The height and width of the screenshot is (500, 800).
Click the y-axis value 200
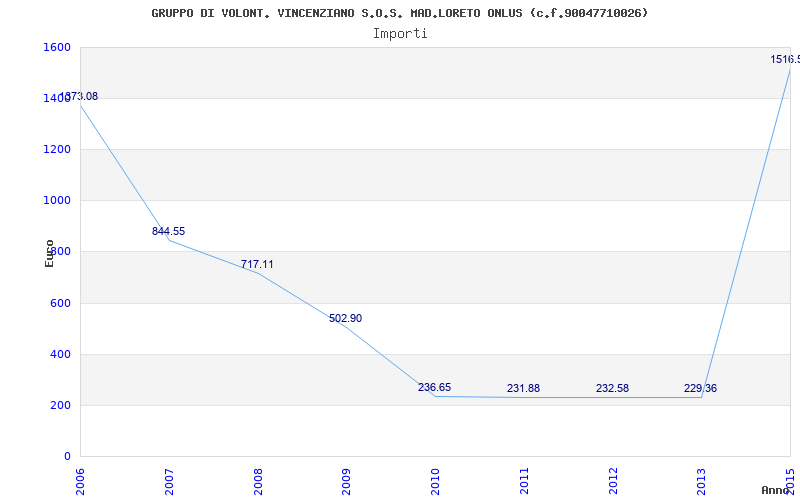pos(60,406)
